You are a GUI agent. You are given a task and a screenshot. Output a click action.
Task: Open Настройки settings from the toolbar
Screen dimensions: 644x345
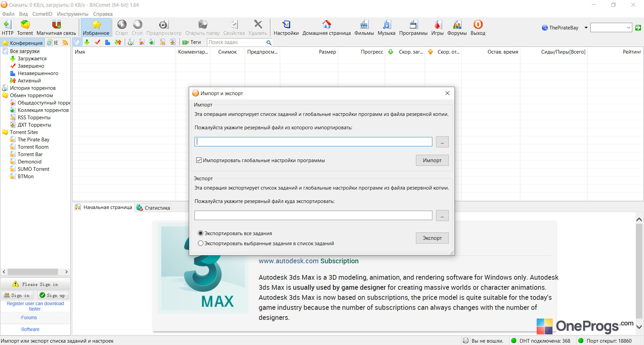pos(286,27)
